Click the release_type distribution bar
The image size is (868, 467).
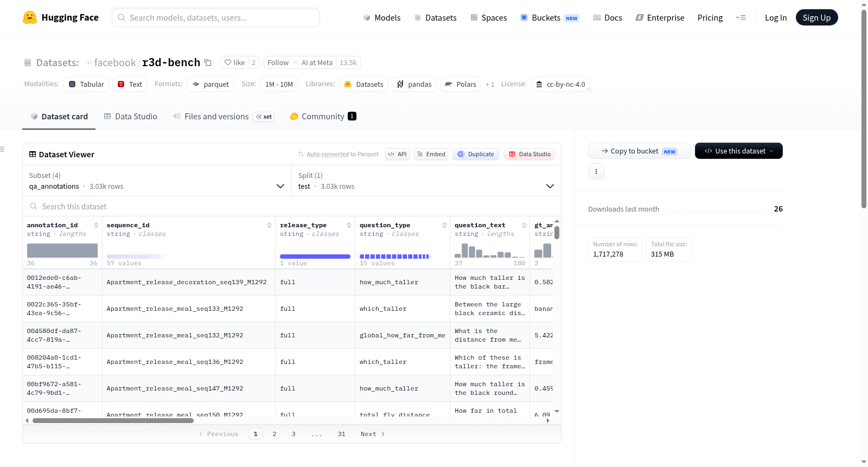coord(315,257)
